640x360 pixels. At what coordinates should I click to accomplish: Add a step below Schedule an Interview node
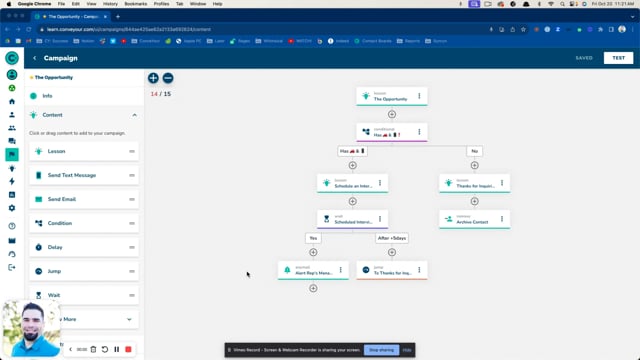tap(353, 201)
